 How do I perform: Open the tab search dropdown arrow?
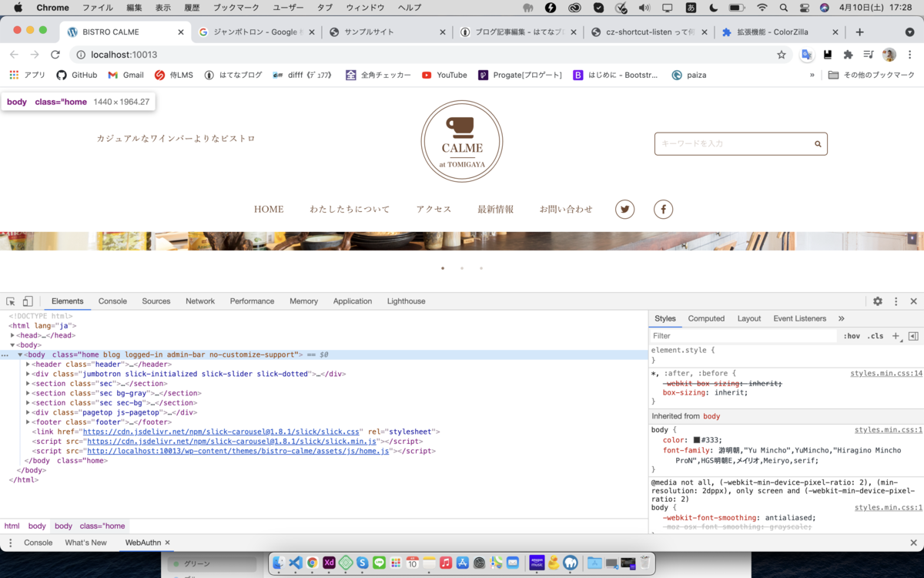pos(909,32)
